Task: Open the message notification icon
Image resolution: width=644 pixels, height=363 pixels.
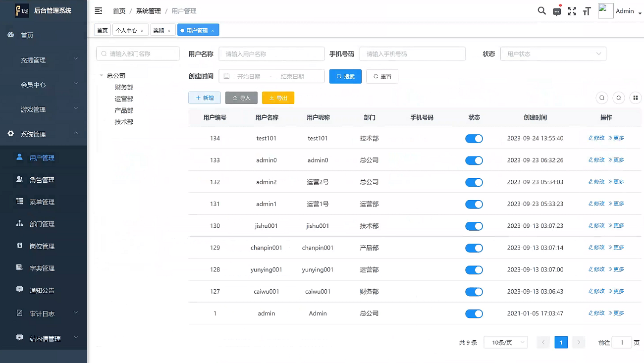Action: pyautogui.click(x=557, y=12)
